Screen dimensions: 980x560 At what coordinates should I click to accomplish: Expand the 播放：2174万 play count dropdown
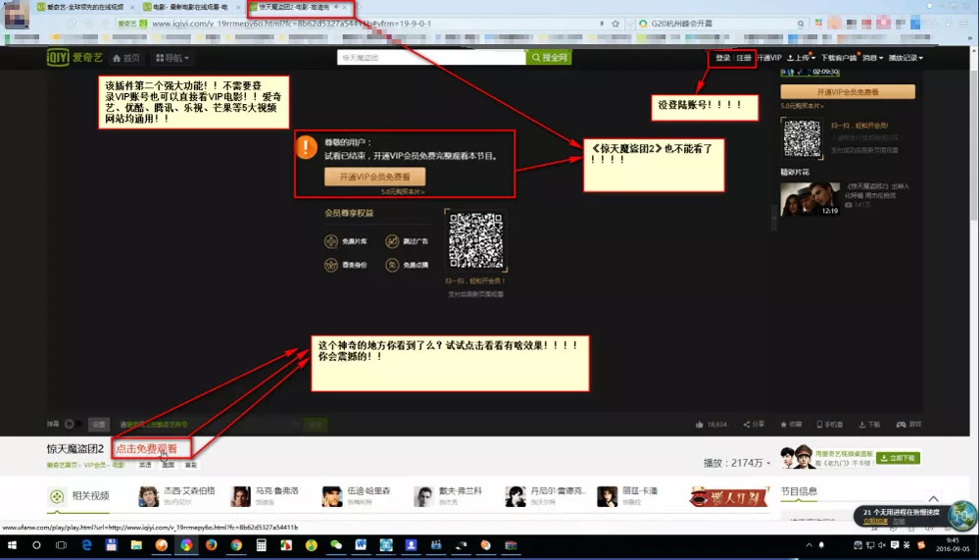point(736,463)
